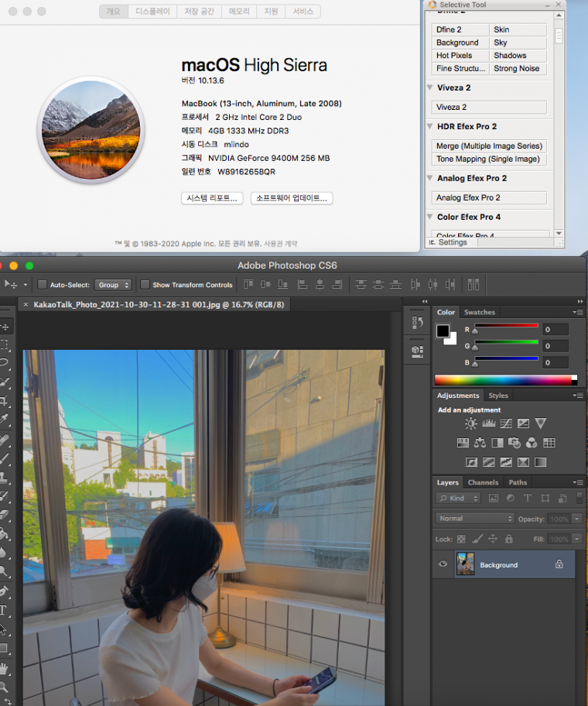Click the Distribute Top Edges icon
The width and height of the screenshot is (588, 706).
tap(361, 285)
